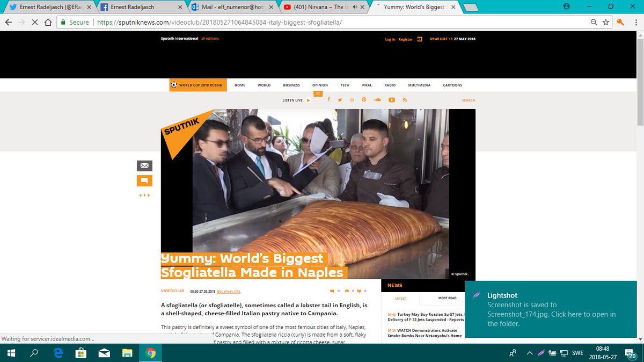Open the WORLD menu item
This screenshot has width=644, height=362.
264,85
